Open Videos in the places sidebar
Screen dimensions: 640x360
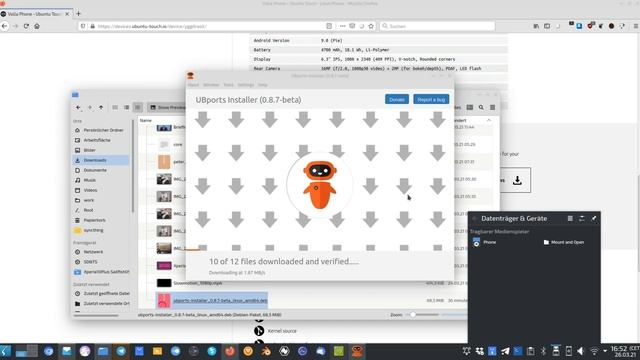pos(101,190)
